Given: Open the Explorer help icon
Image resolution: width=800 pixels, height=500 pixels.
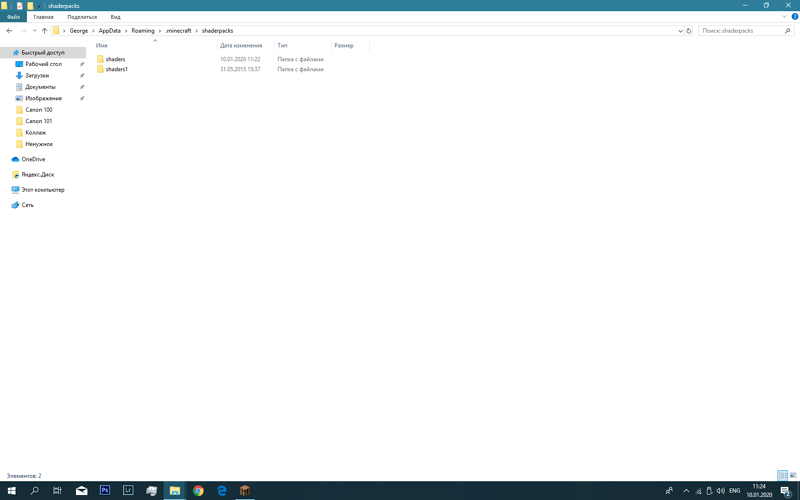Looking at the screenshot, I should 793,17.
